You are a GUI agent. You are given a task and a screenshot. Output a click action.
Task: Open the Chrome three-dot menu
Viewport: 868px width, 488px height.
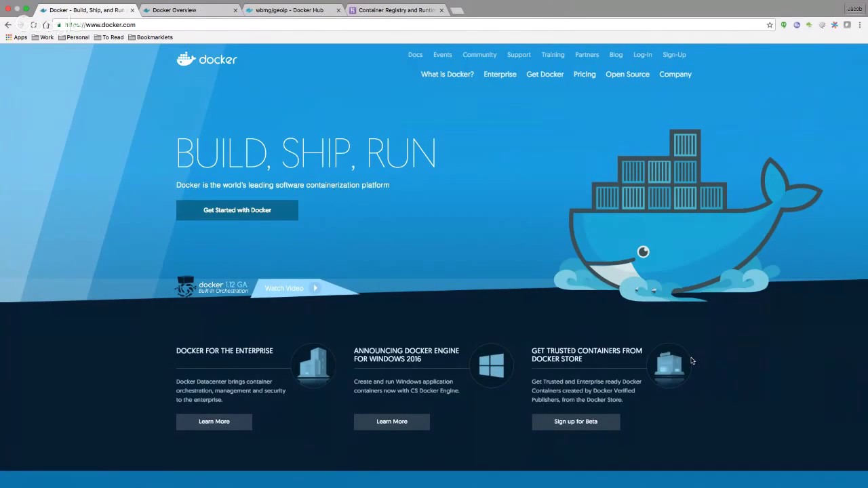click(860, 25)
